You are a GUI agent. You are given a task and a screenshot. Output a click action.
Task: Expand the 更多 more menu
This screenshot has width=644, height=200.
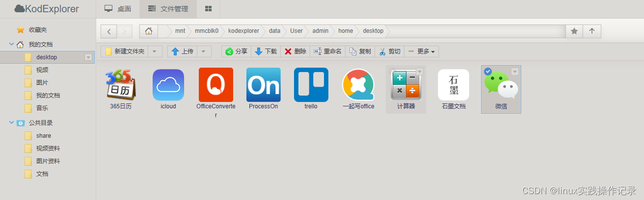point(421,51)
